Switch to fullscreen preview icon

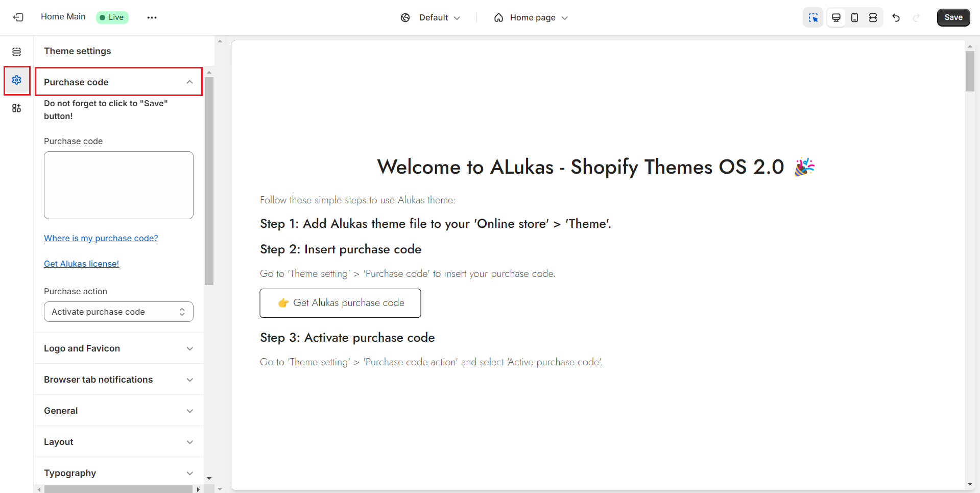(873, 18)
